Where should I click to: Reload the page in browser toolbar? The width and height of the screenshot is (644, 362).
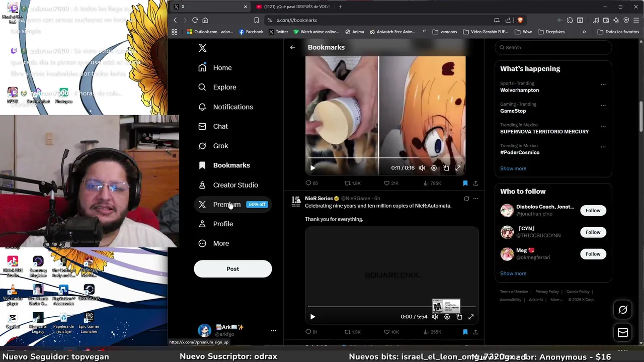click(x=195, y=20)
